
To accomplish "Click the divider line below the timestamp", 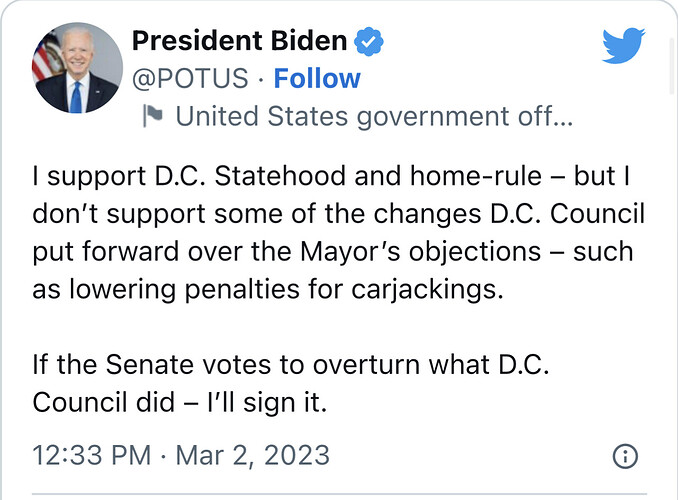I will 340,493.
